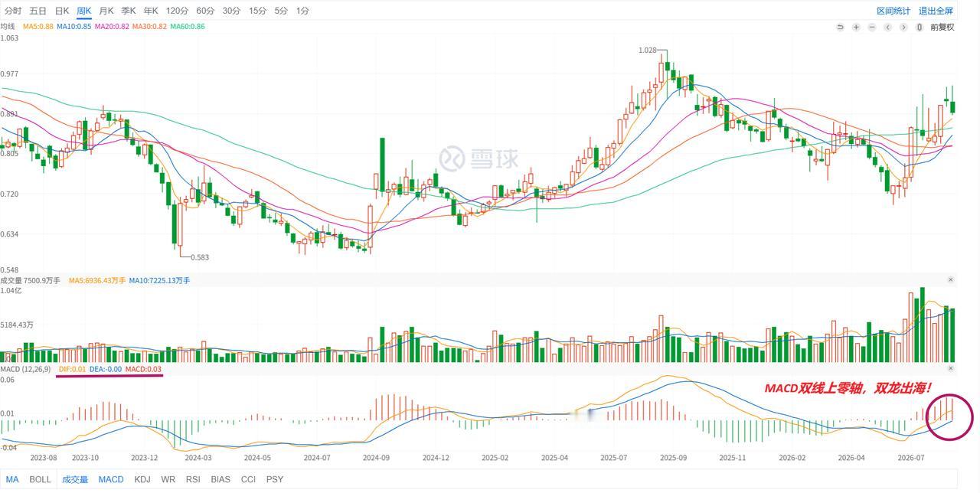
Task: Click the DIF:0.01 value
Action: click(x=73, y=370)
